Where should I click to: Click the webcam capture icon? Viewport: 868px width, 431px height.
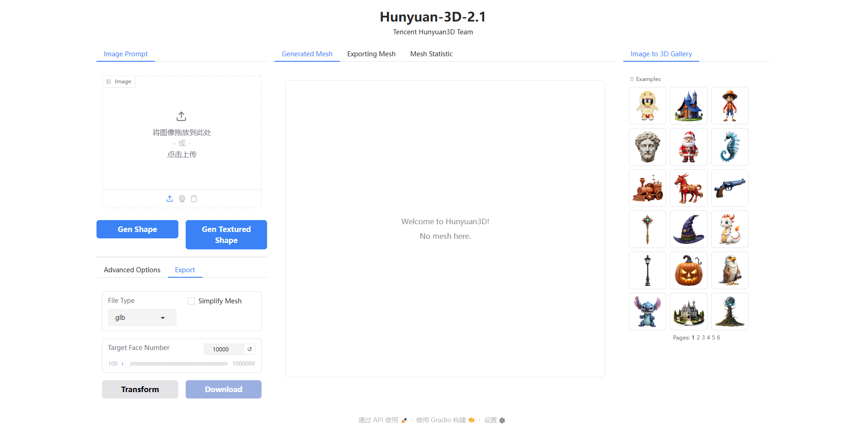click(x=182, y=199)
